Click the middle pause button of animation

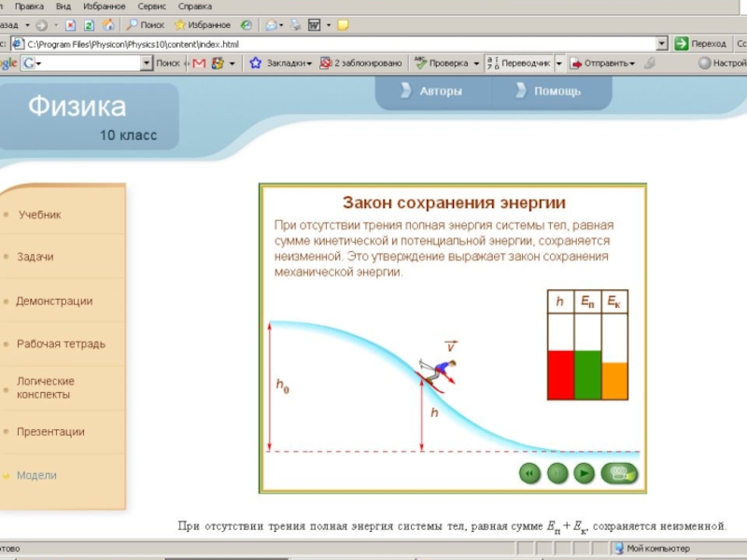point(557,473)
